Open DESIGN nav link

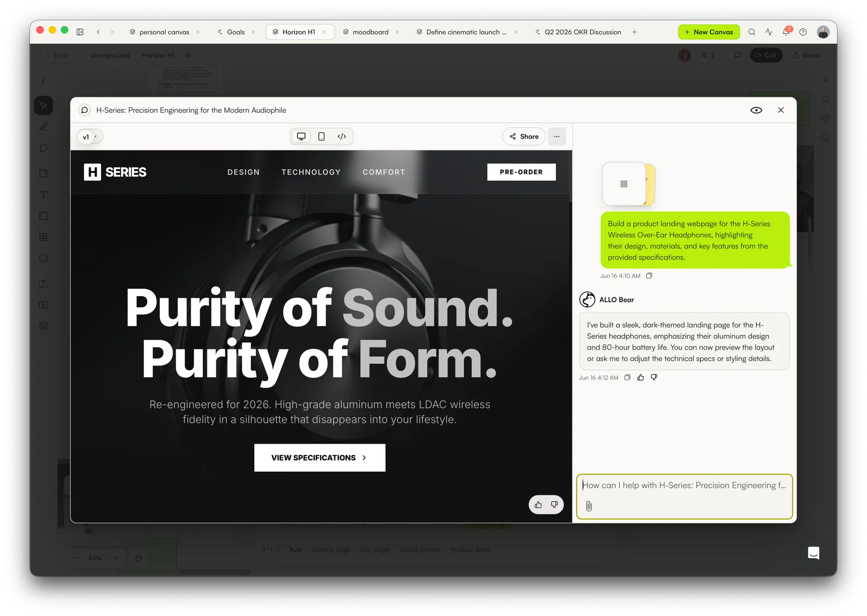[x=243, y=172]
